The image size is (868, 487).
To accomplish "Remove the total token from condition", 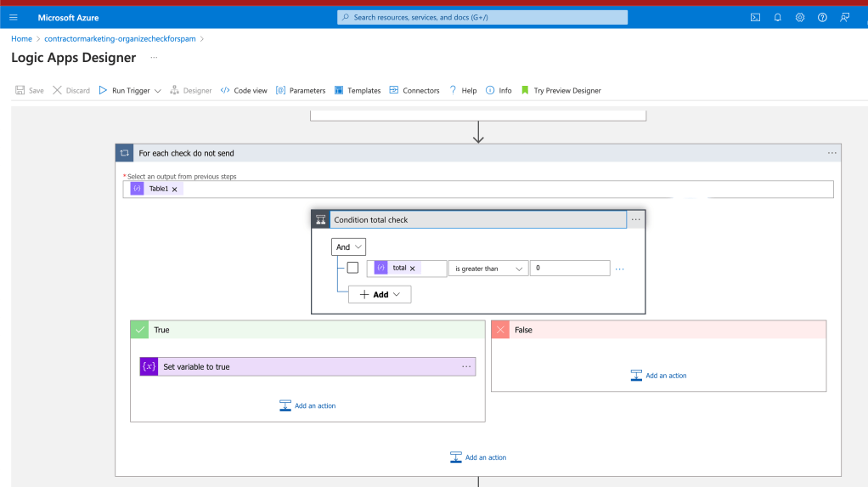I will coord(413,269).
